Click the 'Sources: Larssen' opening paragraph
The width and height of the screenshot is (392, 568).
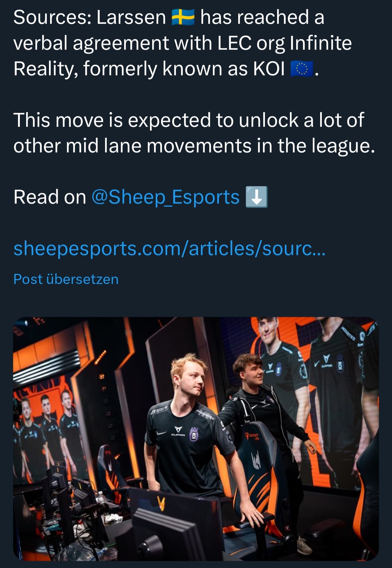[x=182, y=43]
